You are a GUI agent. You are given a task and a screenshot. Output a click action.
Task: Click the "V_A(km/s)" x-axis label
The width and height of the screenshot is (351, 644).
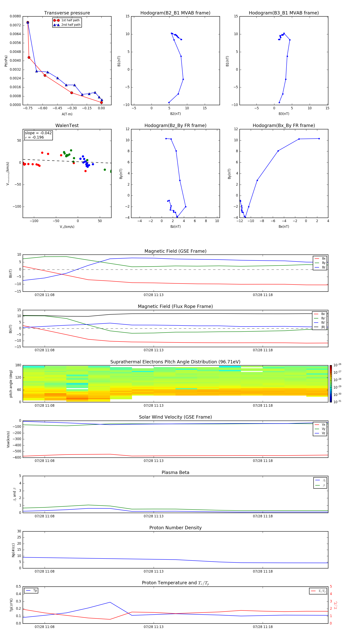(67, 227)
